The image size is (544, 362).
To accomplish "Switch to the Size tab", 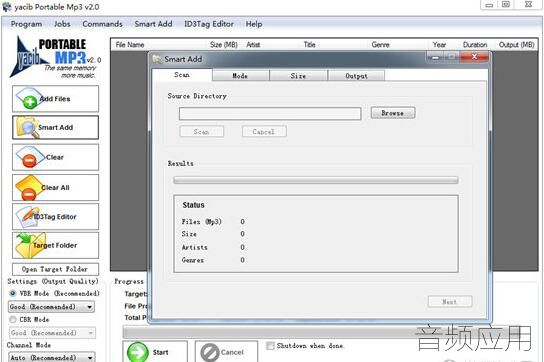I will pos(298,76).
